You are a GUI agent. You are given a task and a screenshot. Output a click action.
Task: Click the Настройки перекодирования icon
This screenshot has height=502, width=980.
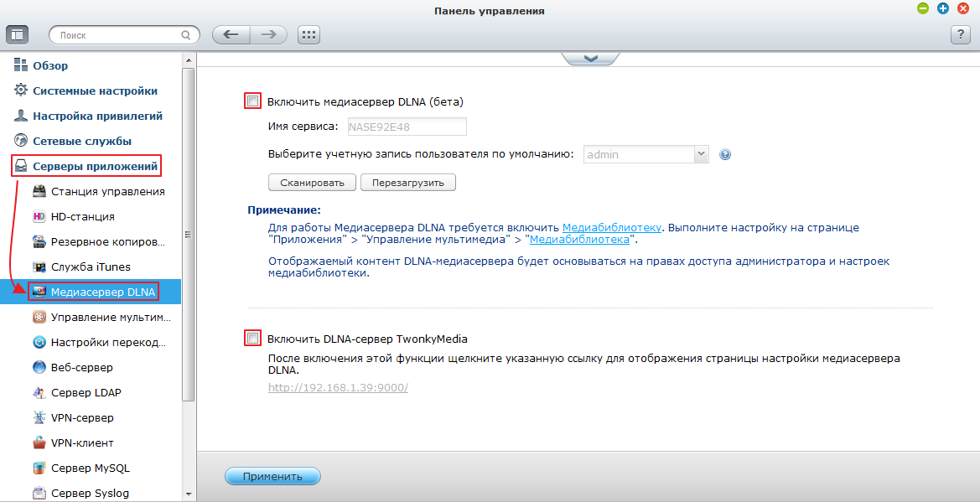[x=39, y=342]
